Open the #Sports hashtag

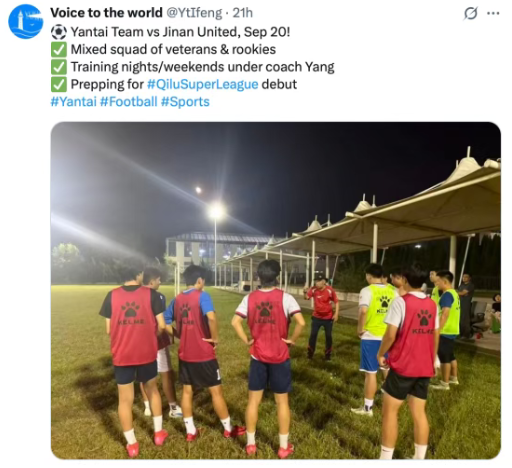(x=185, y=102)
